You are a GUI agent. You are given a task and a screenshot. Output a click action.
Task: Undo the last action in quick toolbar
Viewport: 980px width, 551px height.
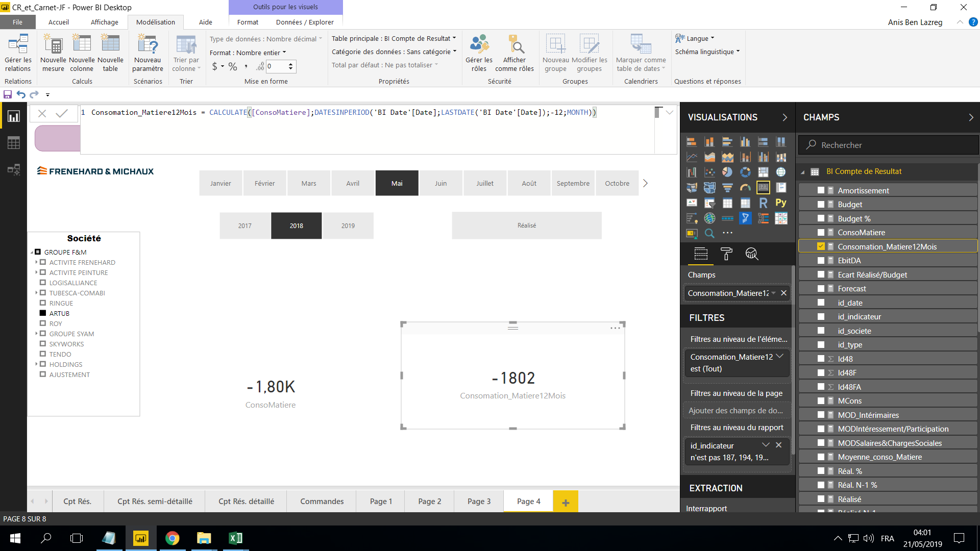[x=21, y=94]
